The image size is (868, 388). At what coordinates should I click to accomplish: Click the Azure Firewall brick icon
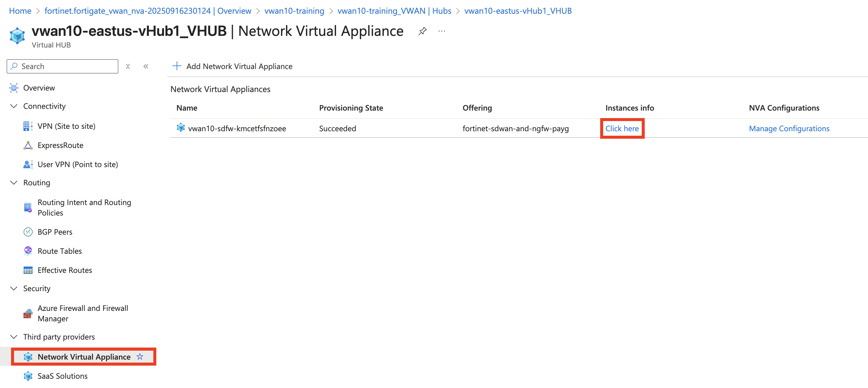(x=28, y=314)
